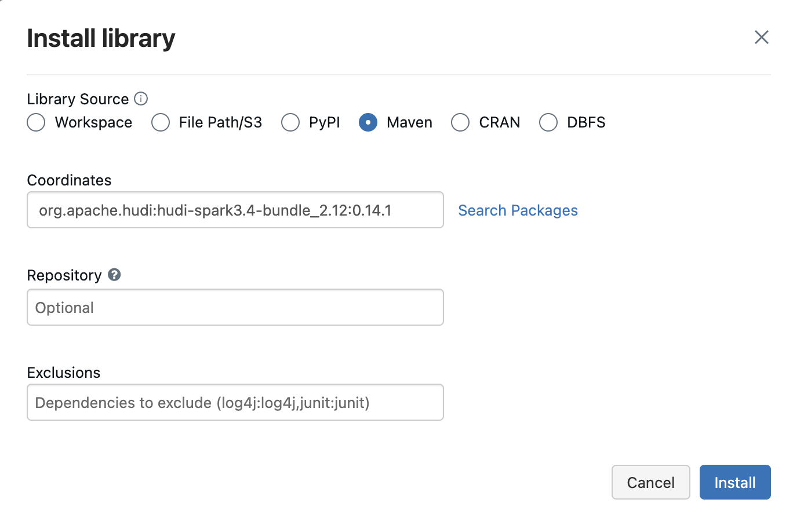Close the Install library dialog
Screen dimensions: 793x532
[762, 38]
